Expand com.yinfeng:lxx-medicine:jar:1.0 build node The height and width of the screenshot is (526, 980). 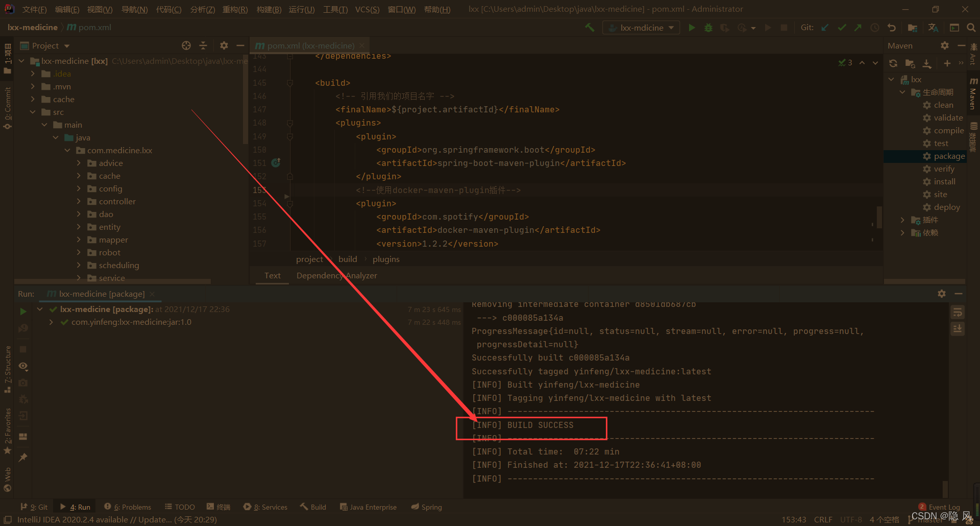coord(51,322)
